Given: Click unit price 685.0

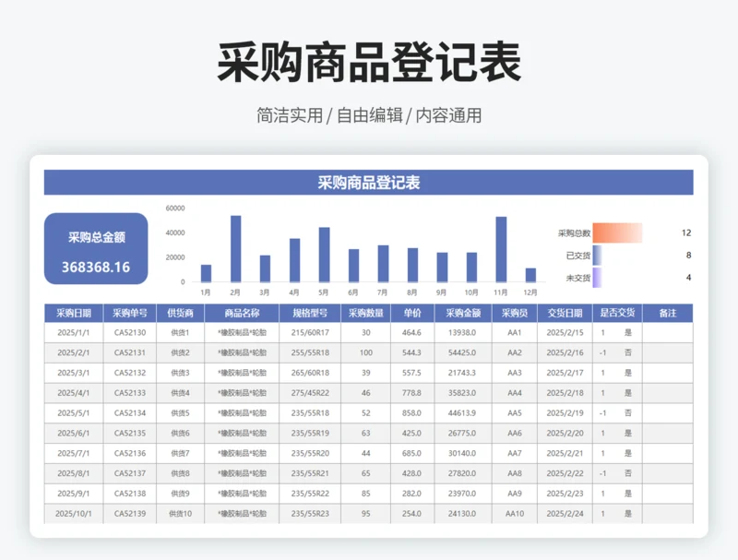Looking at the screenshot, I should coord(411,453).
